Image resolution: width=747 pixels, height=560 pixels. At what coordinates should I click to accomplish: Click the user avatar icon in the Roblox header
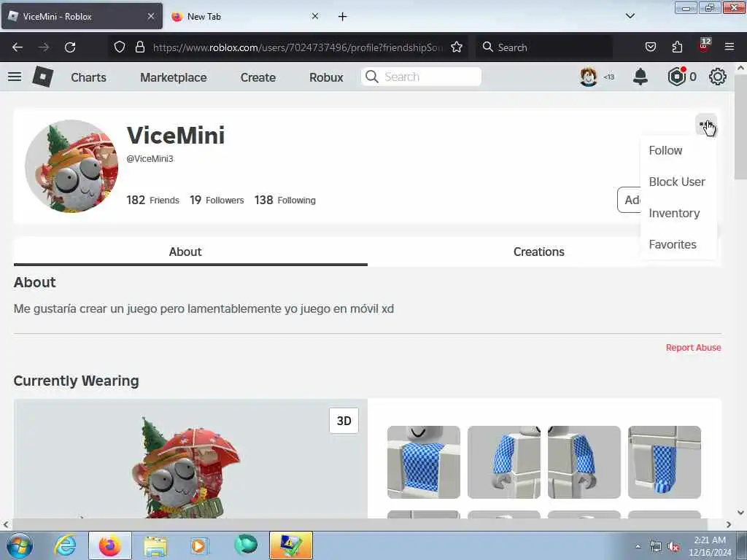click(x=589, y=77)
